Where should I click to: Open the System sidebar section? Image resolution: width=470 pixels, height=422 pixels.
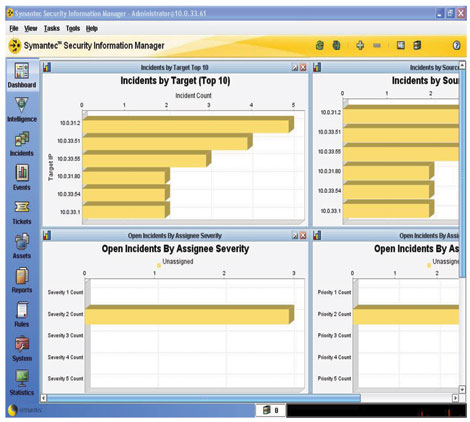pyautogui.click(x=22, y=349)
